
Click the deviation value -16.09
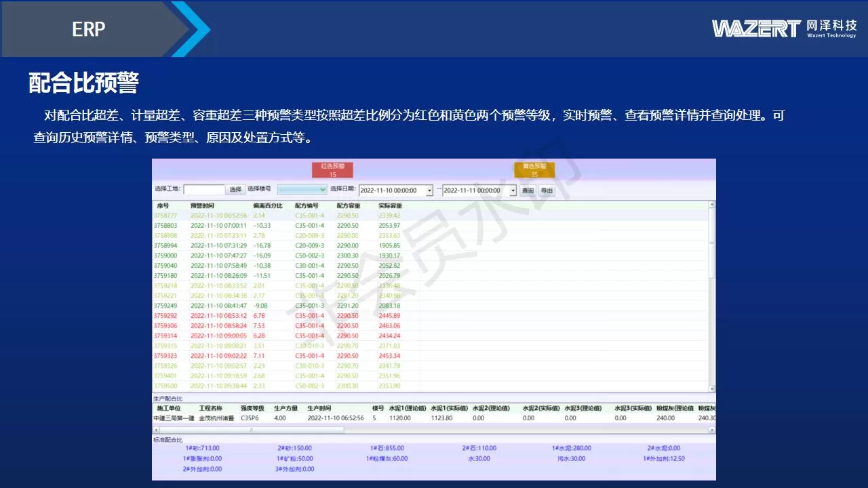pos(262,256)
